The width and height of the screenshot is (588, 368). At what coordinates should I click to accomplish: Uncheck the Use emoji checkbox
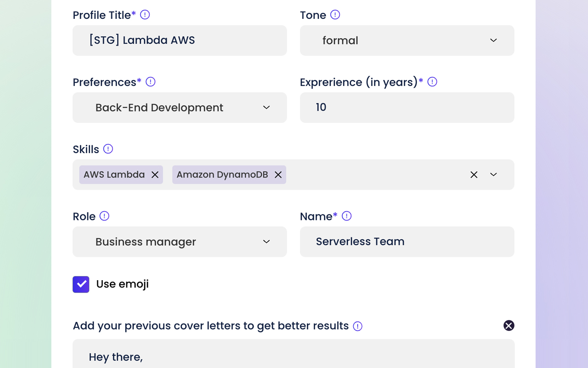click(81, 284)
